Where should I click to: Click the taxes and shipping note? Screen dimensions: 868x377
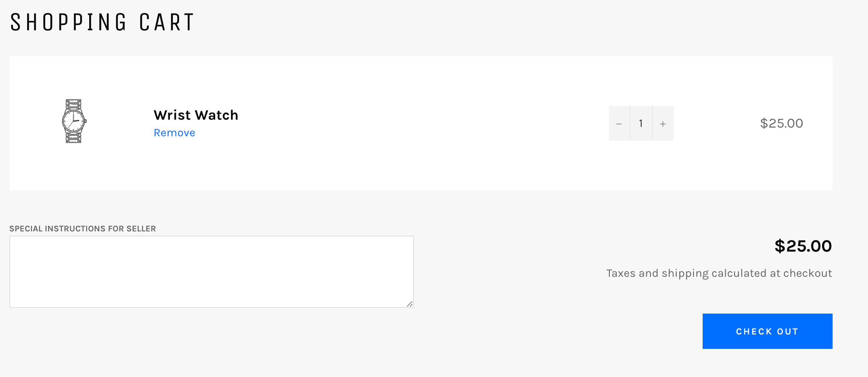[x=719, y=273]
